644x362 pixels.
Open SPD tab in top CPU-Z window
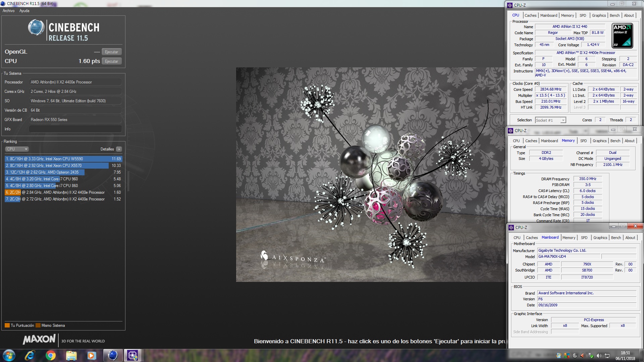pyautogui.click(x=583, y=15)
